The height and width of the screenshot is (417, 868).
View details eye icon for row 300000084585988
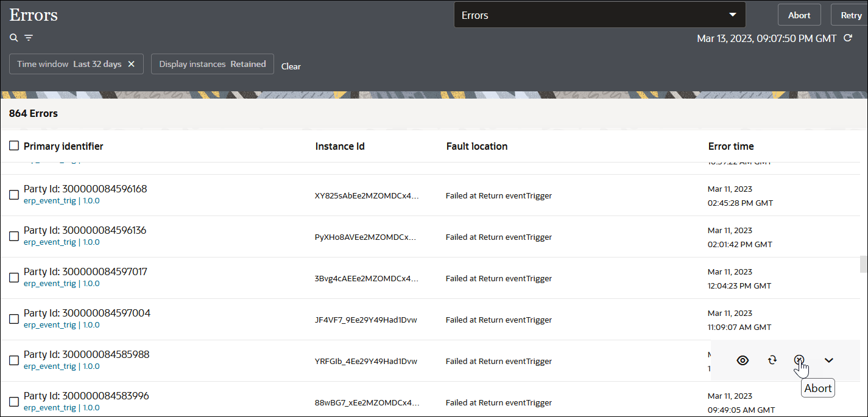[743, 360]
